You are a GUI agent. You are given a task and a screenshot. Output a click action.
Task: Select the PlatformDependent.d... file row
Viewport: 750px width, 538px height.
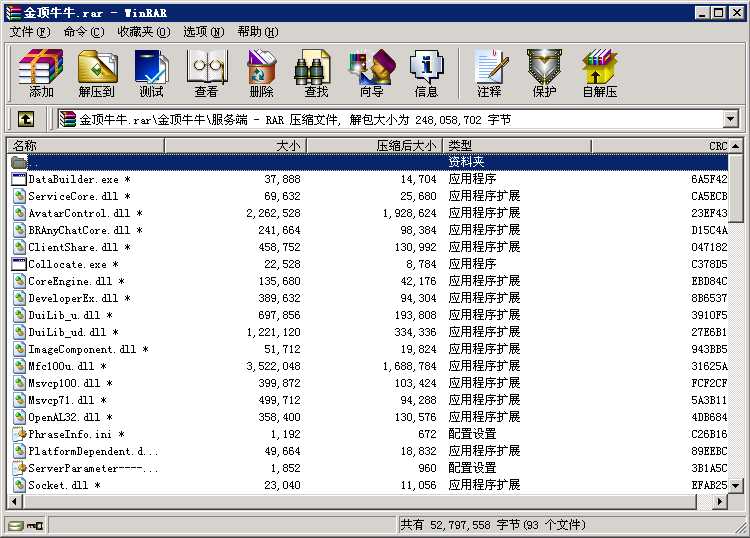369,451
